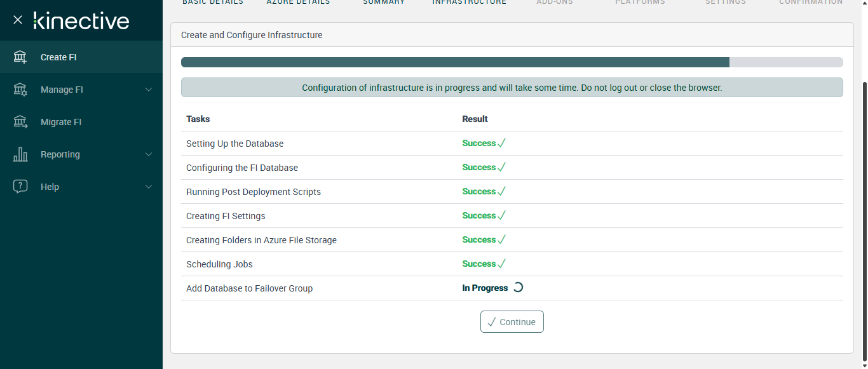Click the Reporting bar chart icon
This screenshot has height=369, width=868.
[20, 154]
